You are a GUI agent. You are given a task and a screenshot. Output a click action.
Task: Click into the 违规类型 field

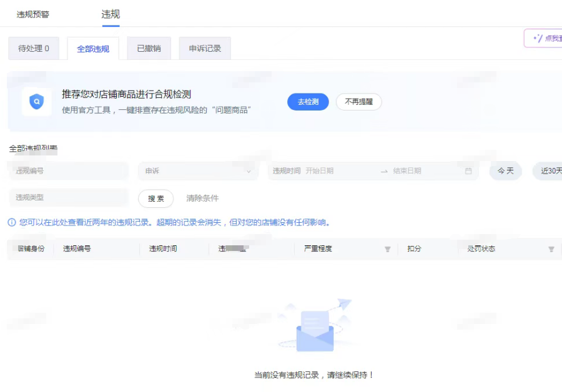69,198
